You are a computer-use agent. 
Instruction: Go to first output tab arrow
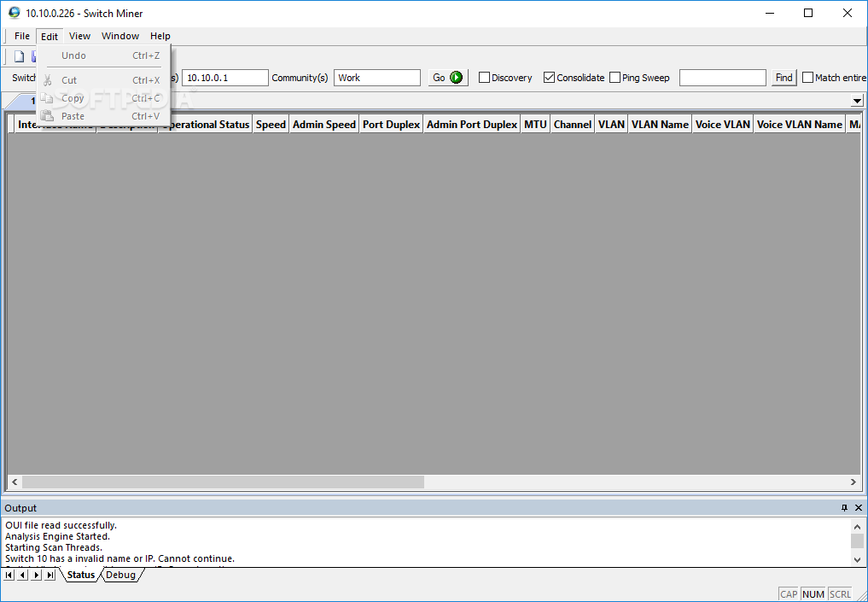coord(9,575)
